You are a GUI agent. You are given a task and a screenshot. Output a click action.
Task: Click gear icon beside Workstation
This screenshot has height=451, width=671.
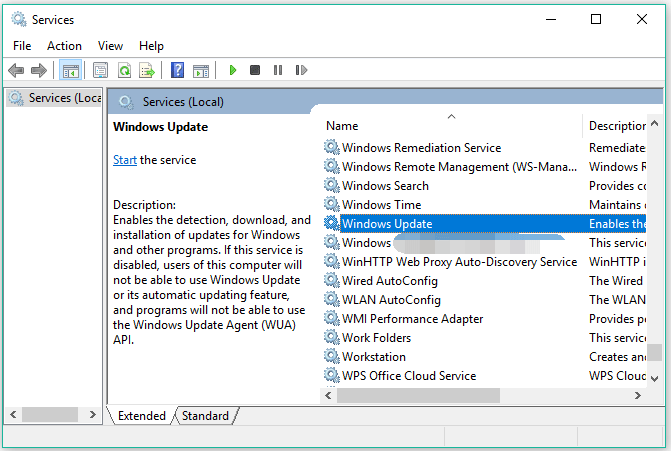331,356
